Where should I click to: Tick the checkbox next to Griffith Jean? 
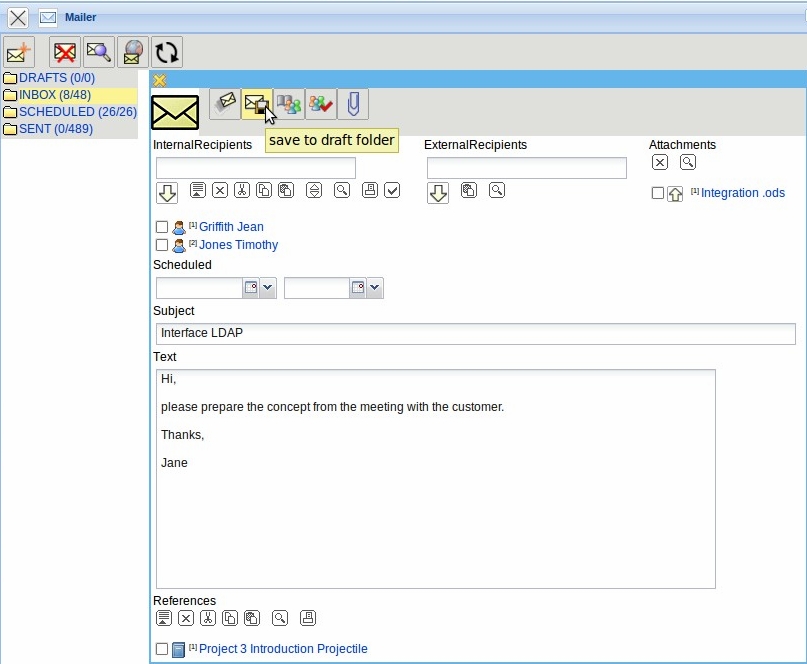pyautogui.click(x=162, y=227)
